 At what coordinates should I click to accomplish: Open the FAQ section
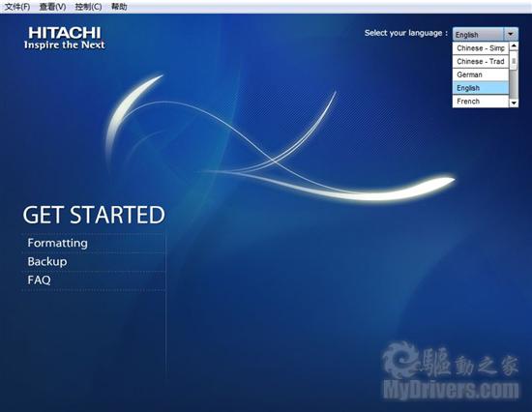(39, 280)
